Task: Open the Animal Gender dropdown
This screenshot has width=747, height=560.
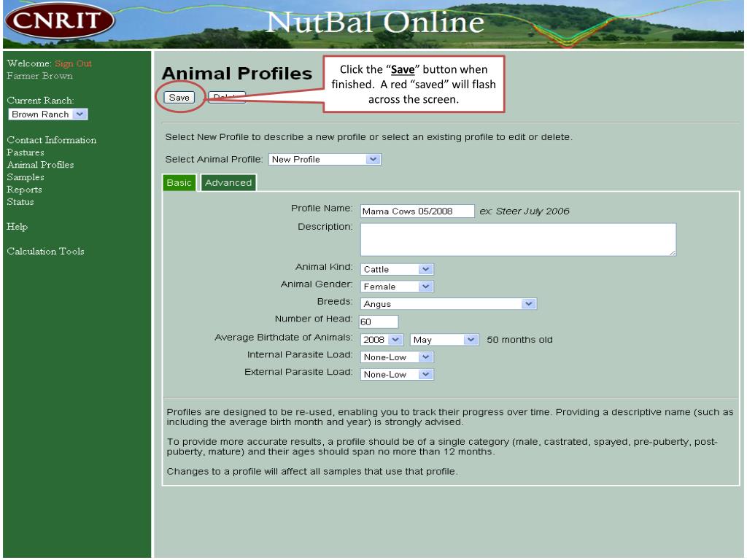Action: [397, 287]
